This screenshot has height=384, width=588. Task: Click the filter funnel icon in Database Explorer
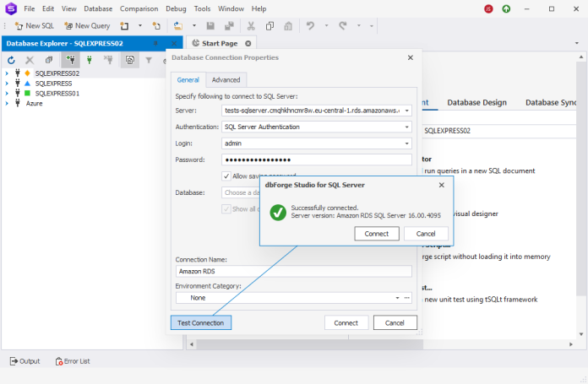point(149,60)
